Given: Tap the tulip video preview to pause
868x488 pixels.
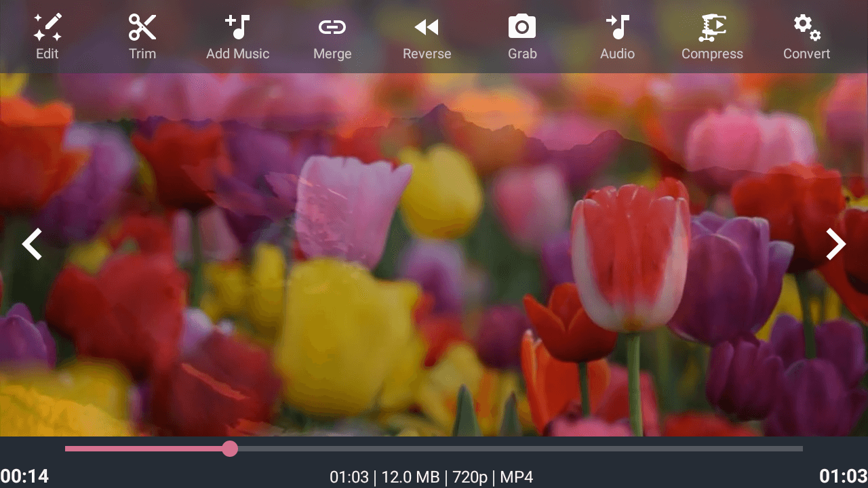Looking at the screenshot, I should 434,255.
